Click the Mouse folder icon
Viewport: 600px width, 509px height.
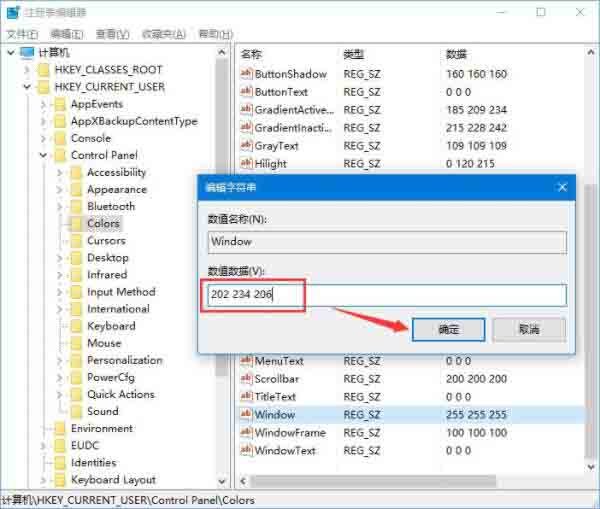click(76, 343)
